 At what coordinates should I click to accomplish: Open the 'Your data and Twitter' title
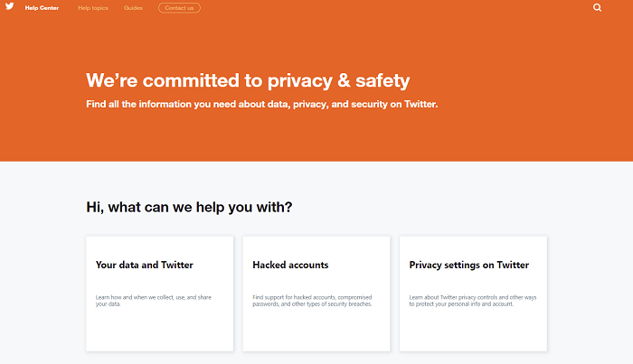144,266
